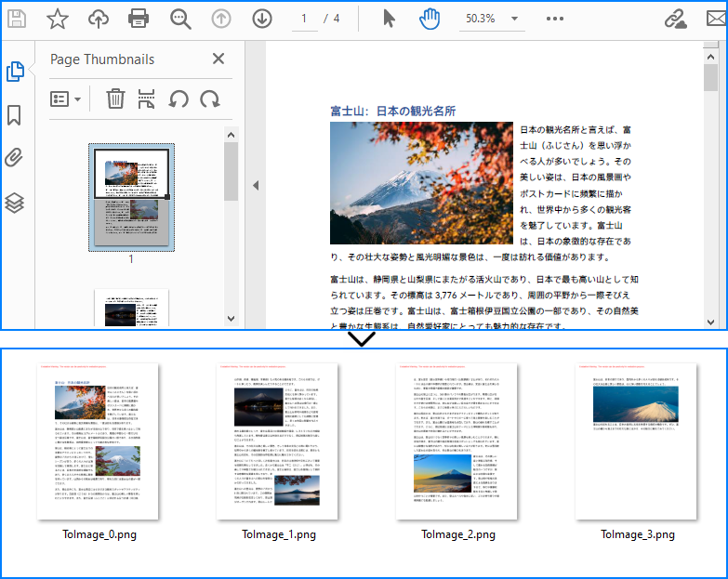Click the ToImage_3.png filename label
The image size is (728, 579).
point(638,534)
